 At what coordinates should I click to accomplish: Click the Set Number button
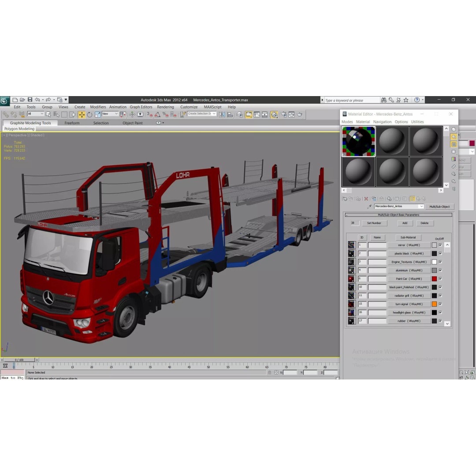click(x=374, y=223)
